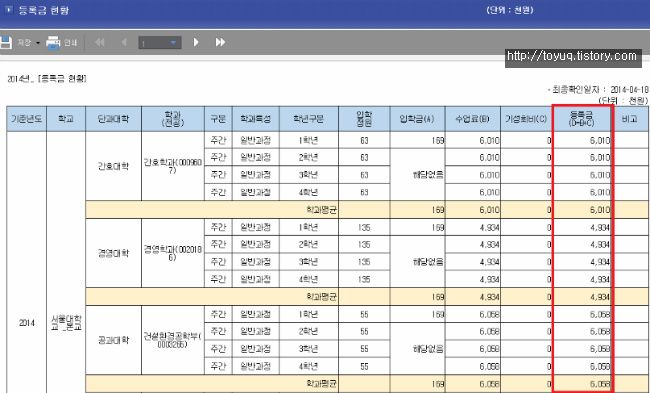
Task: Select the 건설환경공학부(0003265) department cell
Action: 173,340
